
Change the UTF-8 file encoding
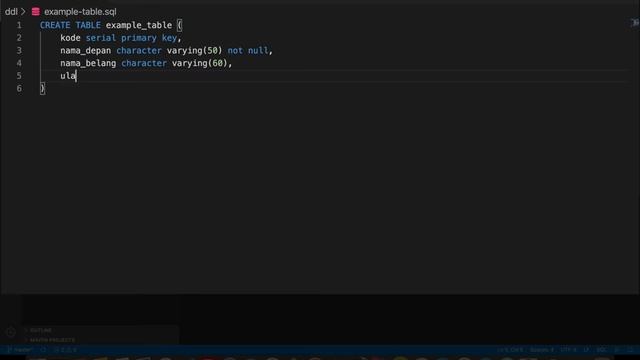click(568, 350)
